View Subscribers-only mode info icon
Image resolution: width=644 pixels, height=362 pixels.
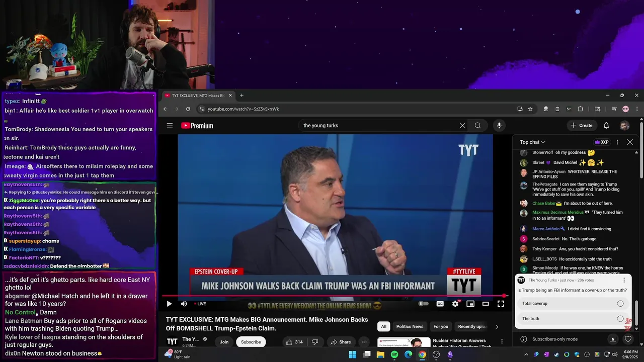tap(523, 339)
